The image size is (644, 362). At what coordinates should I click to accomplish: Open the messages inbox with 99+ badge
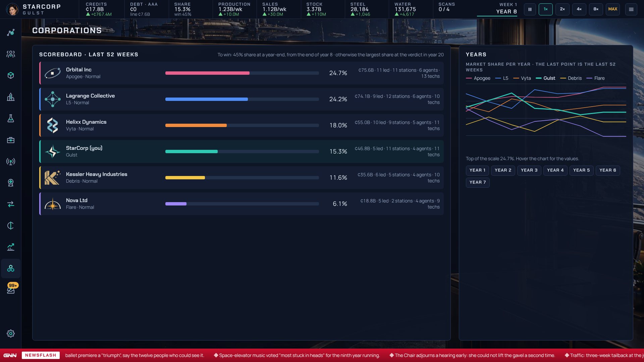click(x=11, y=290)
